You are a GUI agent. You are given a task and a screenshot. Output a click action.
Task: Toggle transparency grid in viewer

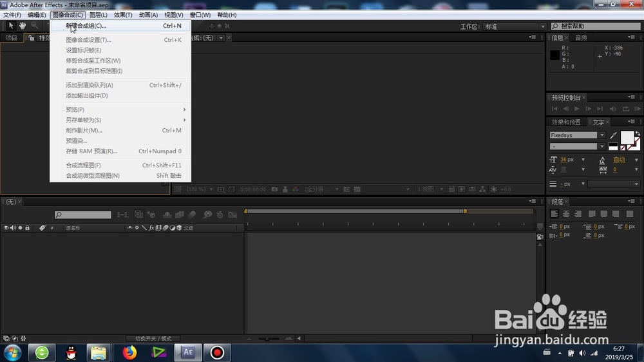coord(357,189)
